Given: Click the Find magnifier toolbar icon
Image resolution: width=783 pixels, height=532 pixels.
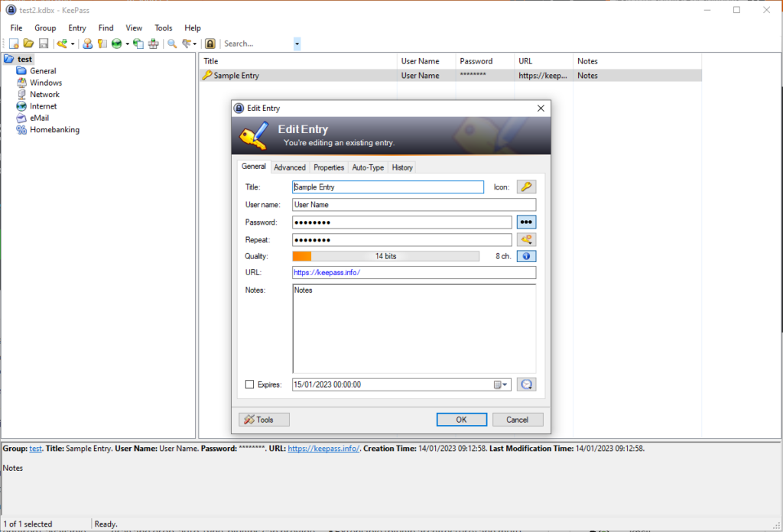Looking at the screenshot, I should click(x=172, y=44).
